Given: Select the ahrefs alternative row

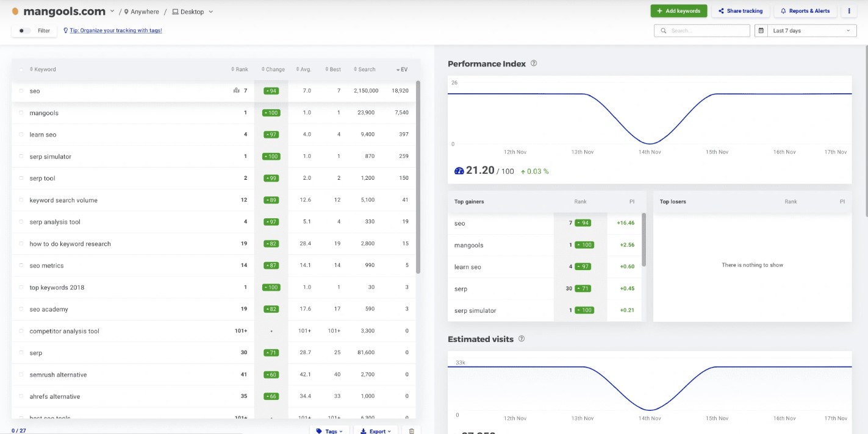Looking at the screenshot, I should tap(213, 397).
